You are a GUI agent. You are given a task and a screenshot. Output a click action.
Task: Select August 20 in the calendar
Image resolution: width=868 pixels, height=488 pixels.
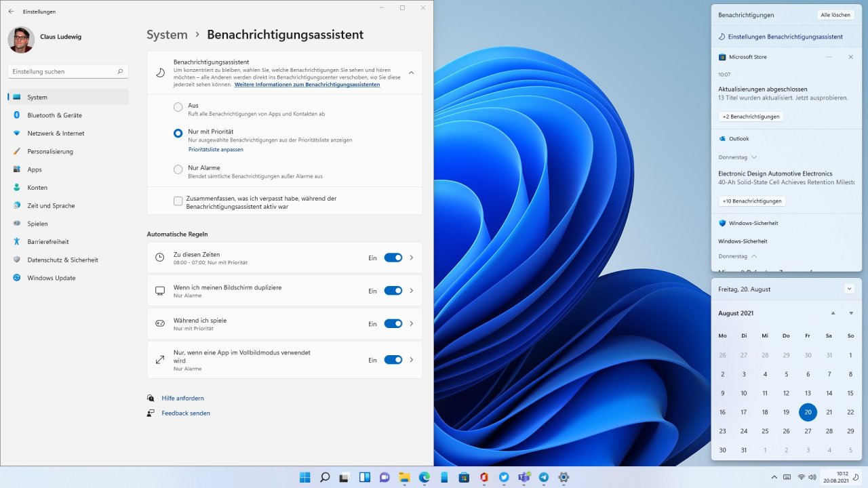pos(808,412)
